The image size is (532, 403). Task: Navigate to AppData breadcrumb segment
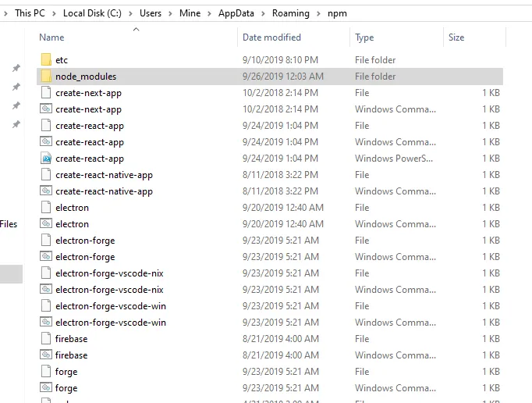pos(236,13)
